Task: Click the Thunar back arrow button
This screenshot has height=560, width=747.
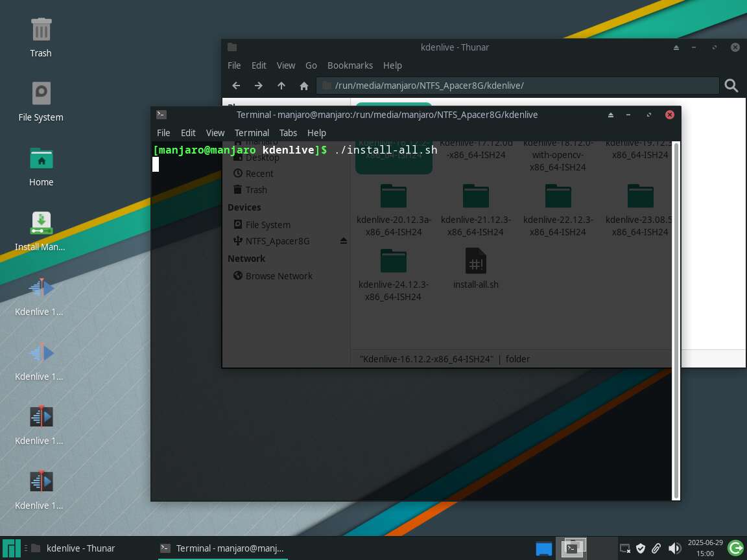Action: [236, 86]
